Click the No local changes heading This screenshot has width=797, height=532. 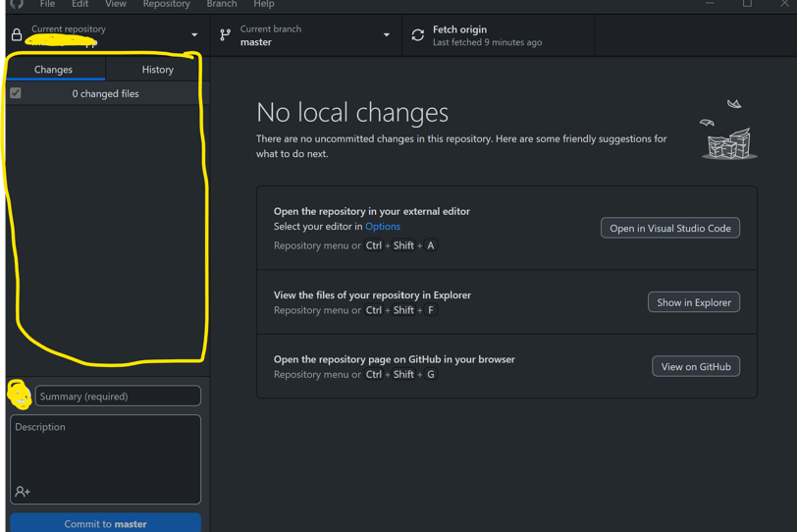click(352, 112)
